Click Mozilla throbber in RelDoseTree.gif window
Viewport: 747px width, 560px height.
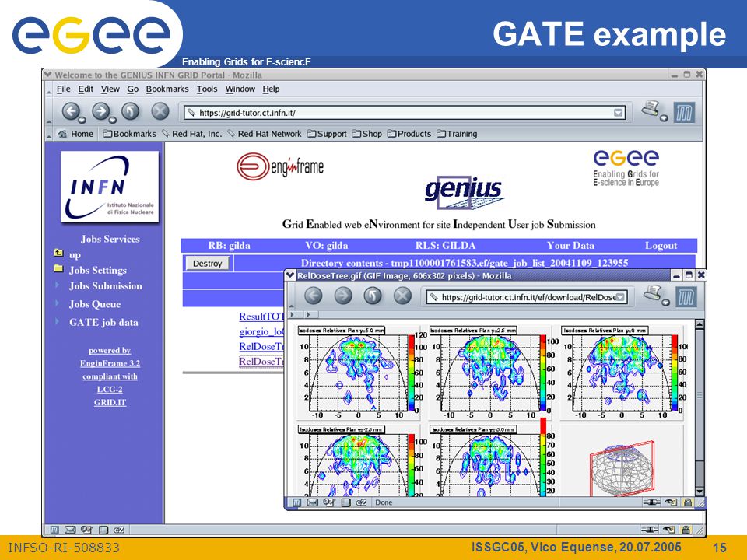[x=686, y=296]
